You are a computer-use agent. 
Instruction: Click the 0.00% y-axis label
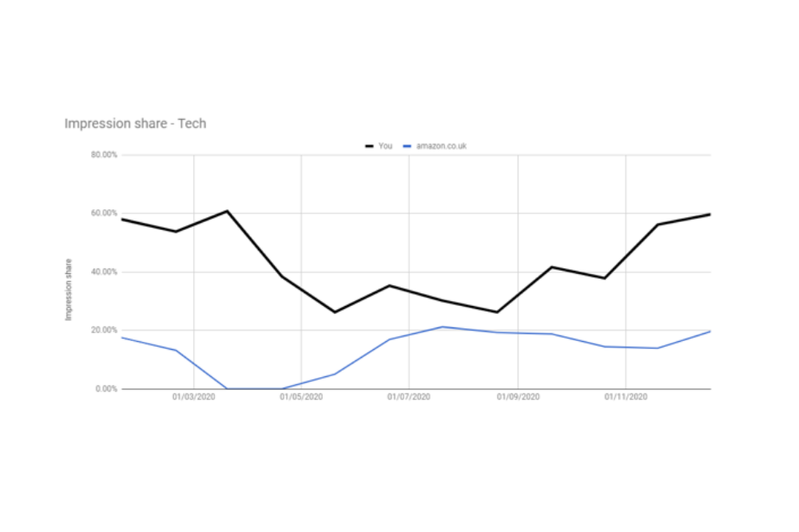[106, 389]
